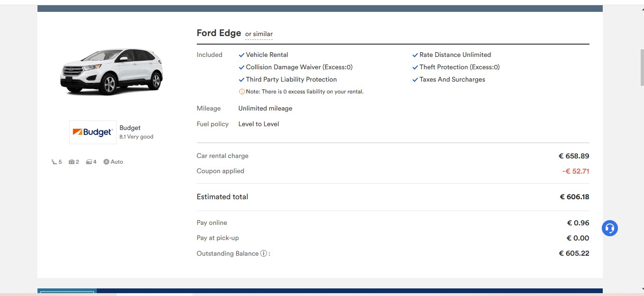
Task: Click the Ford Edge car title
Action: tap(219, 33)
